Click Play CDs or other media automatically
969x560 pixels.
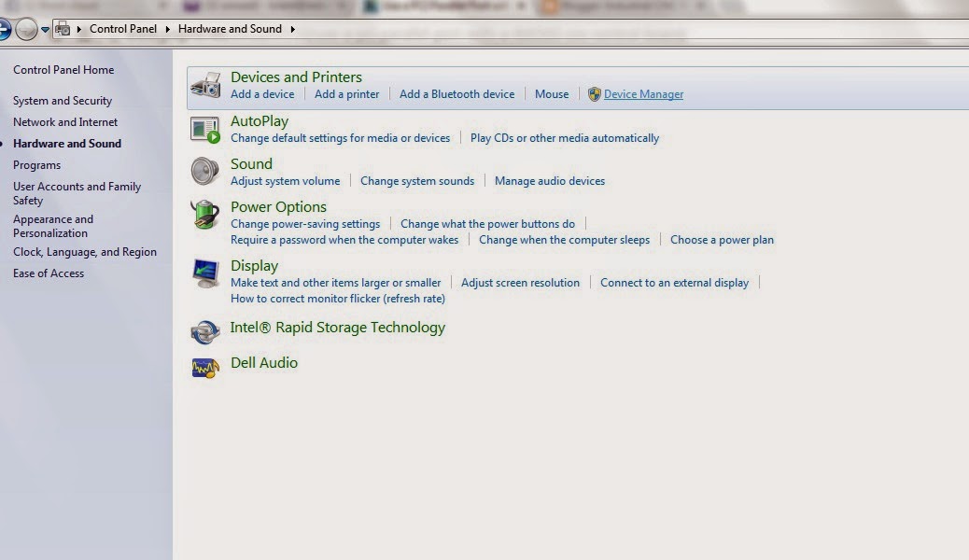click(x=565, y=138)
